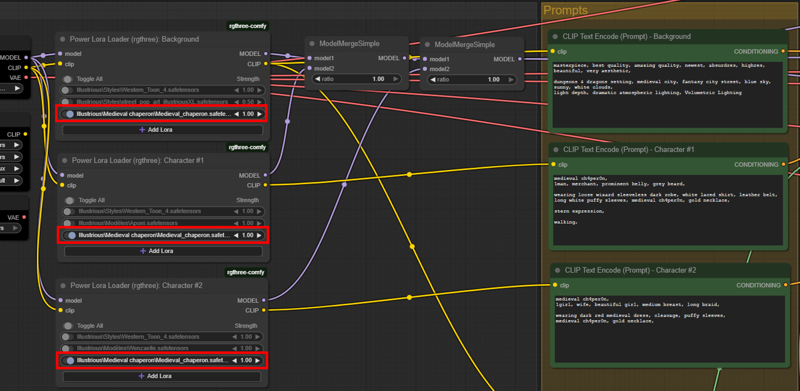800x391 pixels.
Task: Click the Character #2 prompt text mentioning 1girl, wife
Action: point(668,328)
